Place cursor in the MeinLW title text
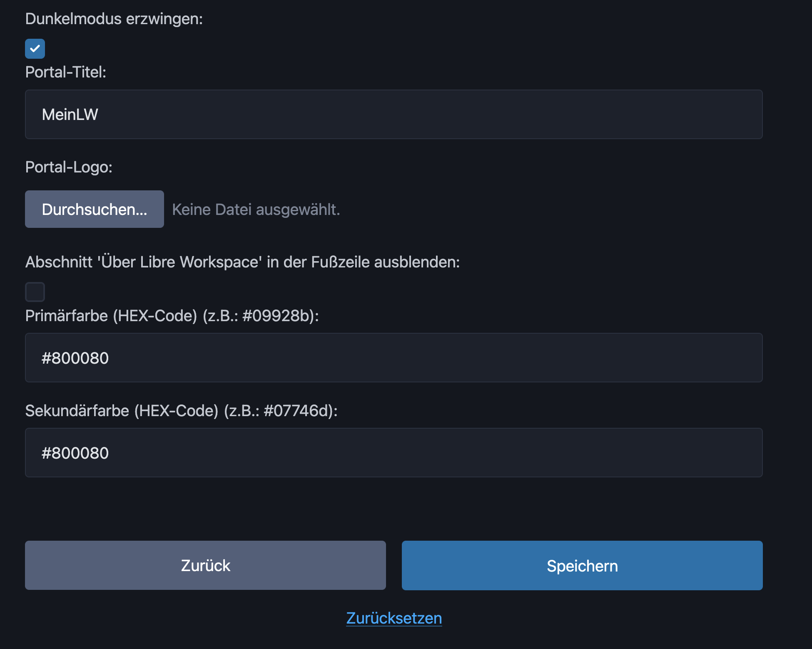This screenshot has height=649, width=812. 70,115
